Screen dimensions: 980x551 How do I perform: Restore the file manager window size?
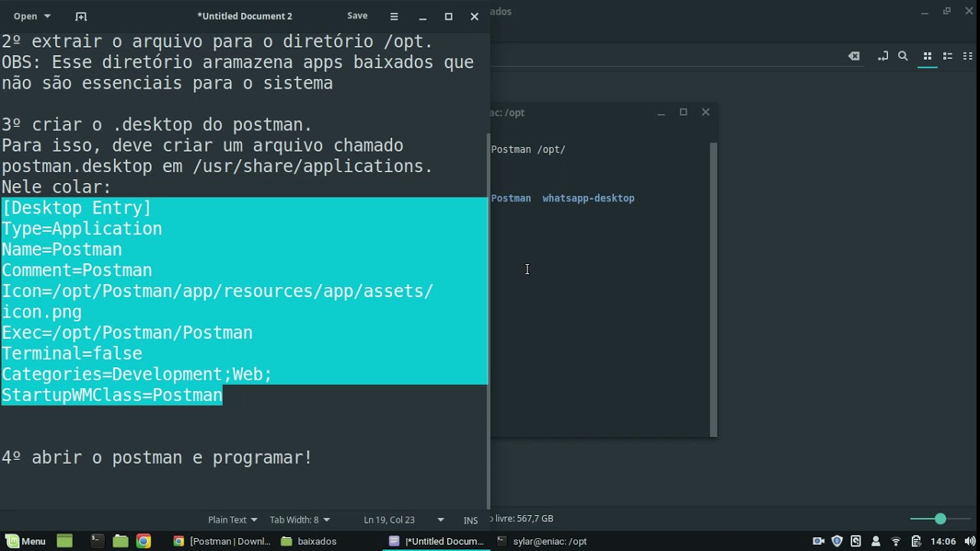click(x=947, y=11)
